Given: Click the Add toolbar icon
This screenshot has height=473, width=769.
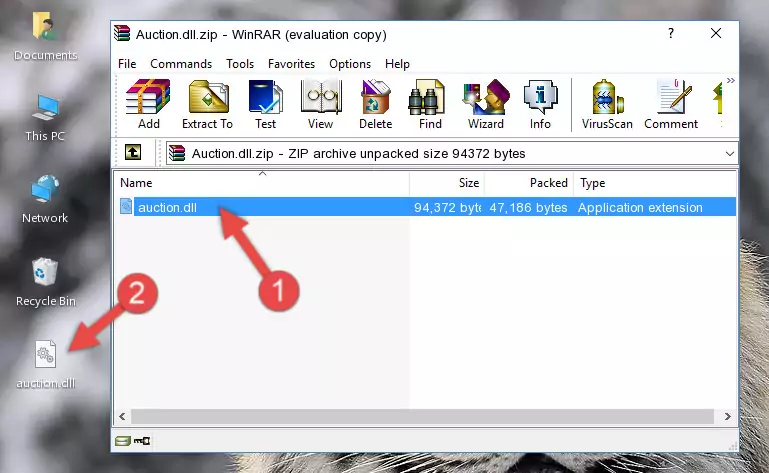Looking at the screenshot, I should click(x=148, y=104).
